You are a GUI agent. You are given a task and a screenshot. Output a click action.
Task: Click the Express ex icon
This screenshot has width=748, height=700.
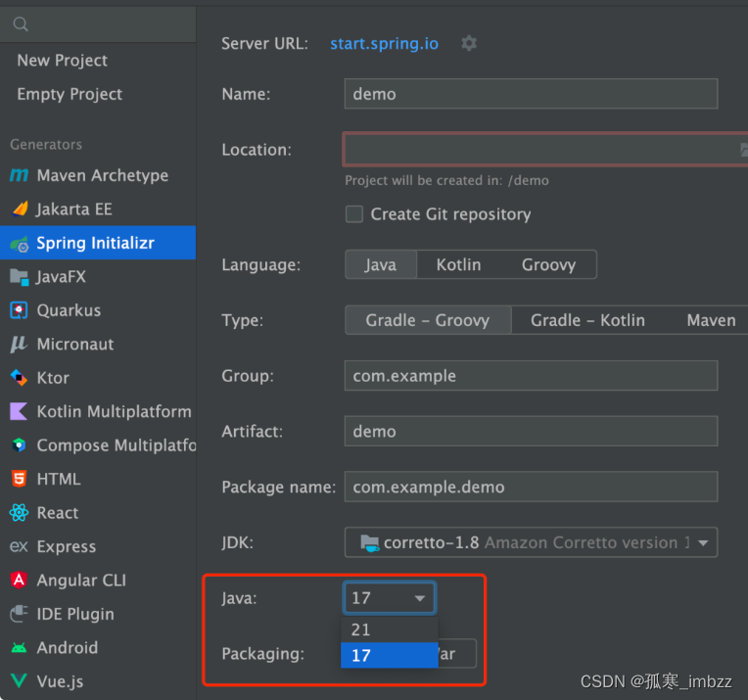[19, 546]
